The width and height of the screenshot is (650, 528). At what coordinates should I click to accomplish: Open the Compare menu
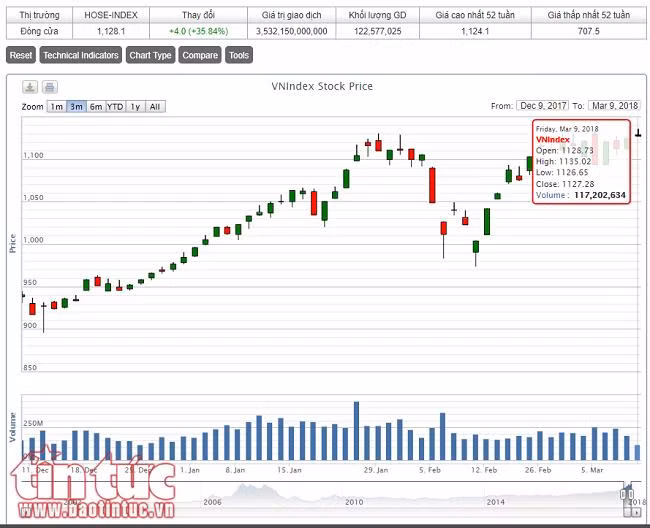[x=200, y=55]
